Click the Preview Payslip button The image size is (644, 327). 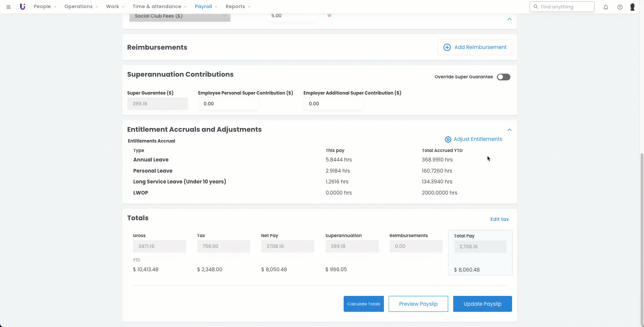tap(418, 304)
